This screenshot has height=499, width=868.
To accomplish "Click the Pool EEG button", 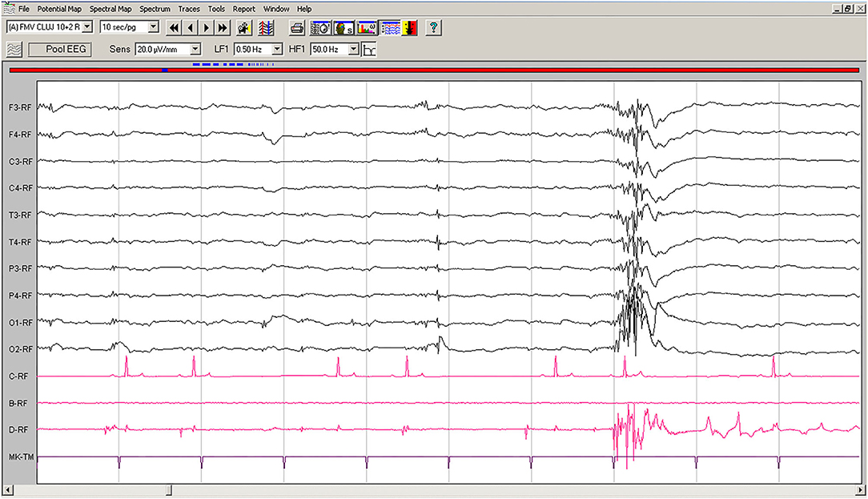I will (x=59, y=50).
